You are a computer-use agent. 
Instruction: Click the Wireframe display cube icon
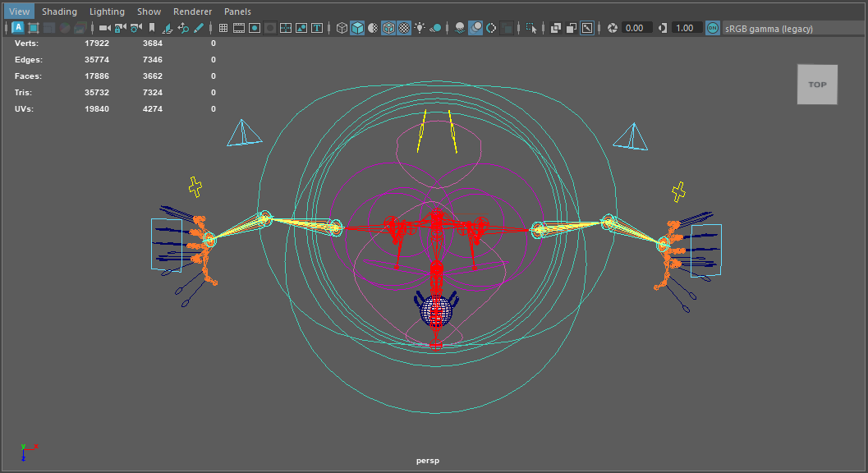(x=342, y=28)
